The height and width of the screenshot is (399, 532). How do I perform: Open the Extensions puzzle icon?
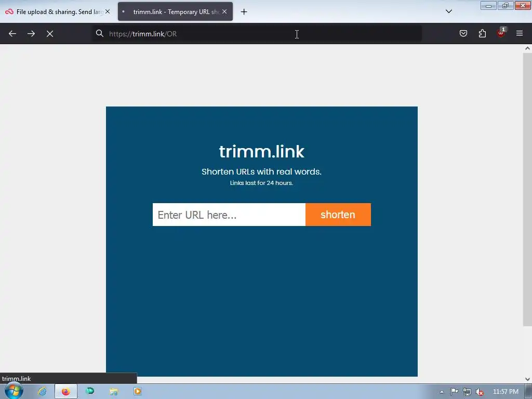(x=482, y=33)
